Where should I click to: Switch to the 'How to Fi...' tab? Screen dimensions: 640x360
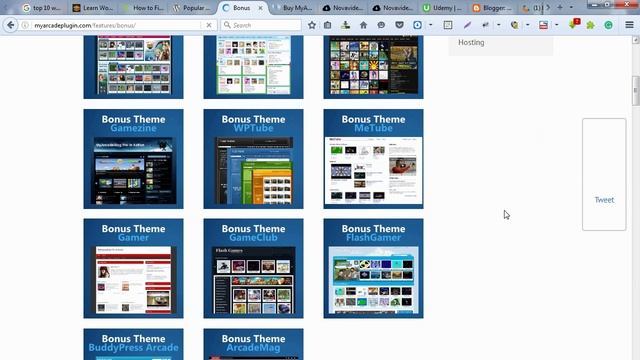143,8
